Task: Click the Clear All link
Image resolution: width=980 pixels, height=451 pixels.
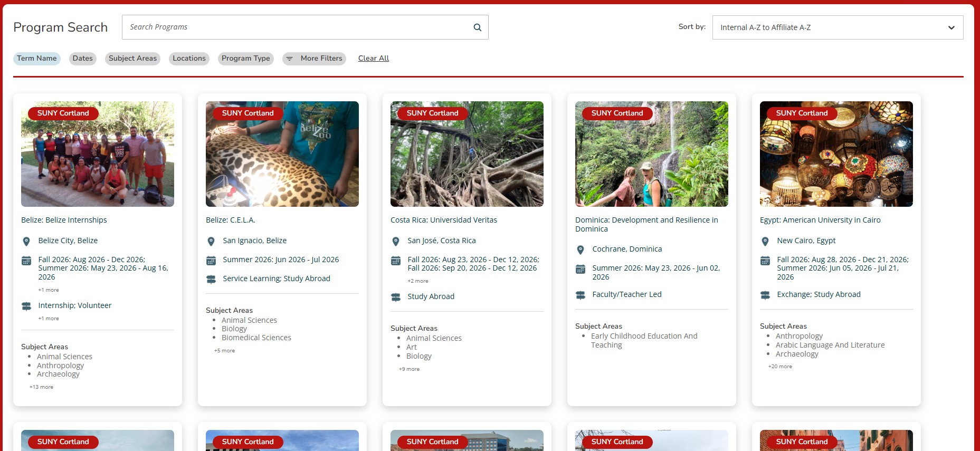Action: 373,59
